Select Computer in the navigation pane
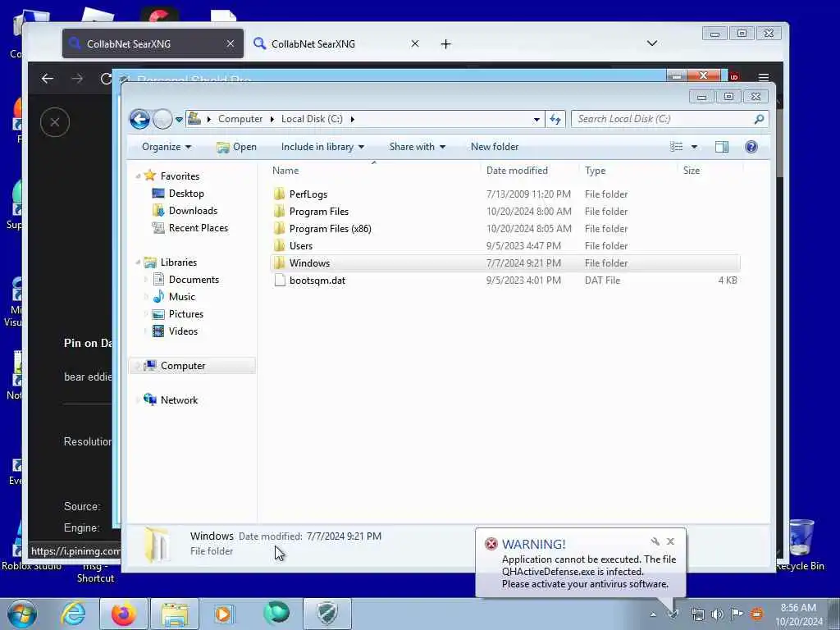Screen dimensions: 840x630 point(183,365)
